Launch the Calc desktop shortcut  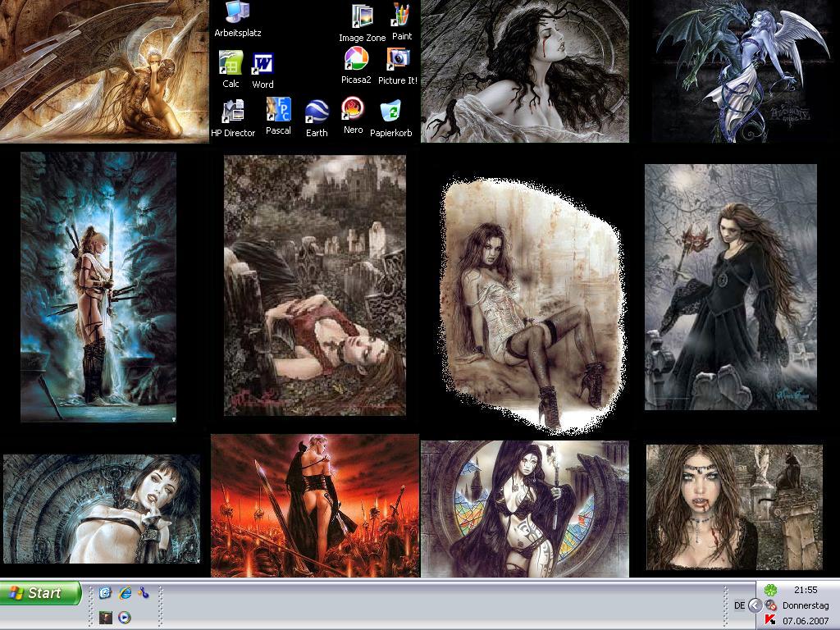231,63
